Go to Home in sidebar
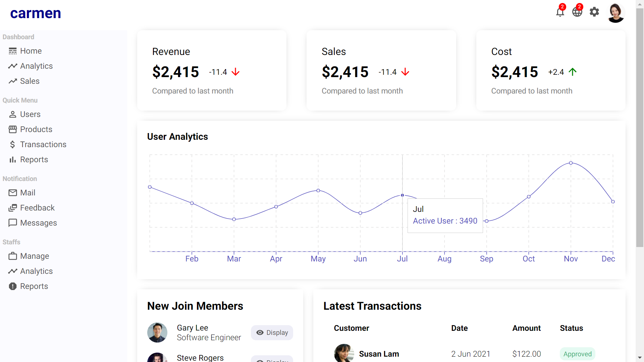The width and height of the screenshot is (644, 362). coord(31,51)
